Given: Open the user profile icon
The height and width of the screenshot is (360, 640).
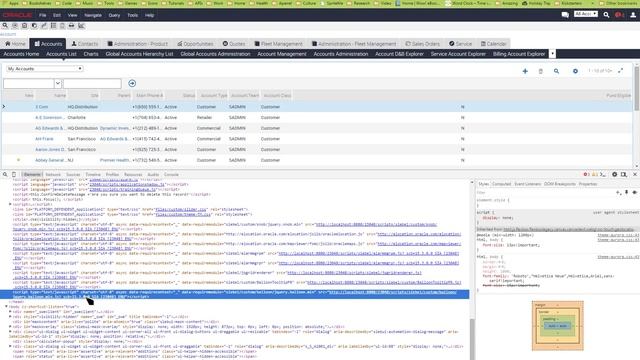Looking at the screenshot, I should [633, 15].
